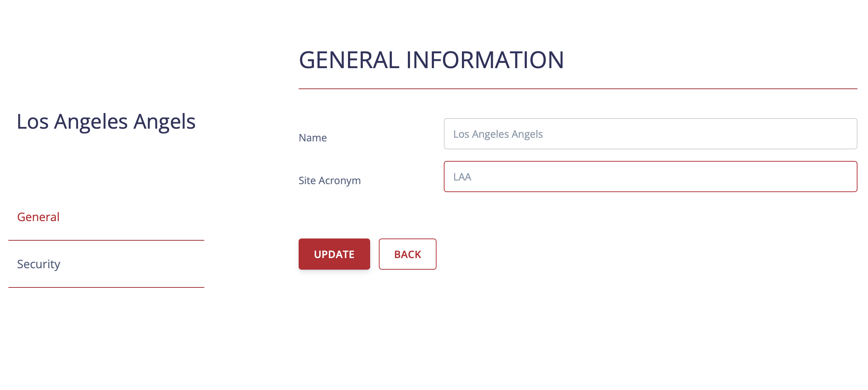Go back using the outlined BACK button

tap(407, 254)
